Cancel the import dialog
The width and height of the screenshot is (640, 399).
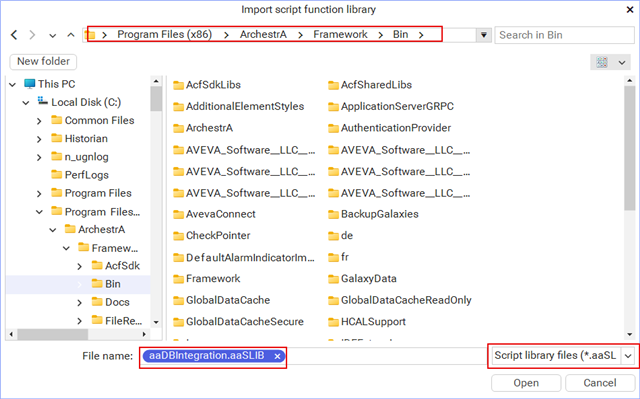(x=600, y=383)
